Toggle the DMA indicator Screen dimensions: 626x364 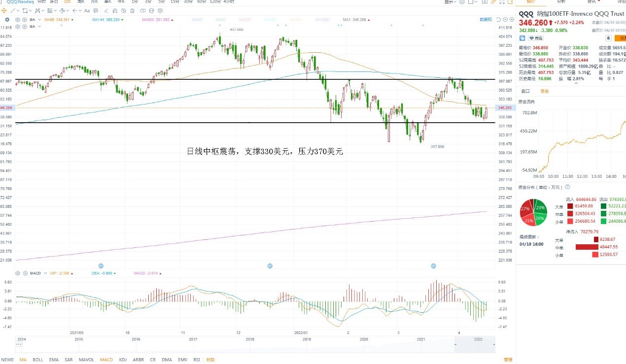point(167,360)
